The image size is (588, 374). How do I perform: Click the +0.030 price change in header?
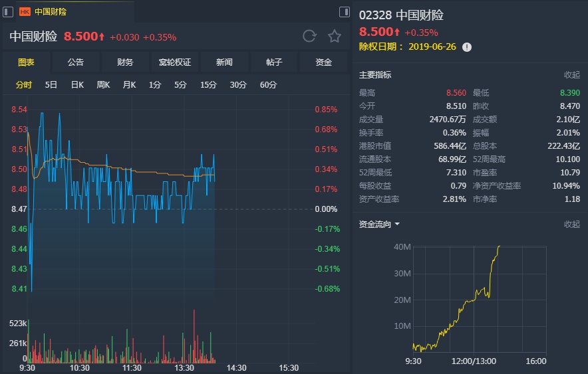[x=124, y=37]
